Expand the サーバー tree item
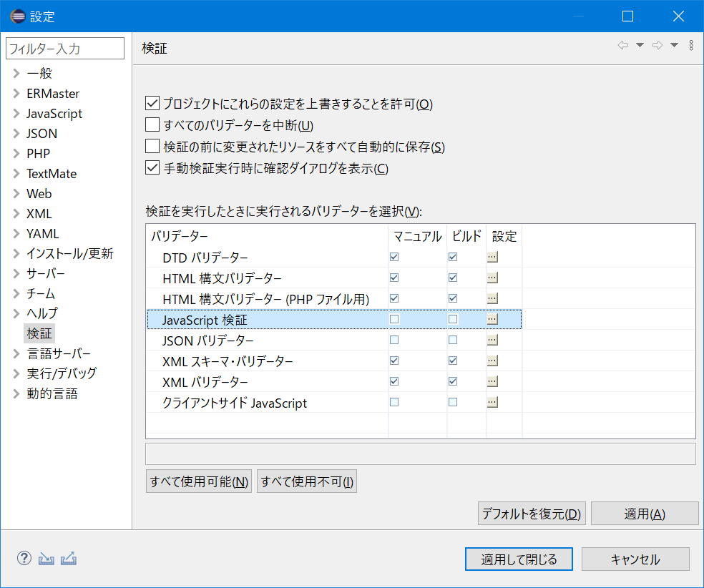Image resolution: width=704 pixels, height=588 pixels. click(x=16, y=273)
